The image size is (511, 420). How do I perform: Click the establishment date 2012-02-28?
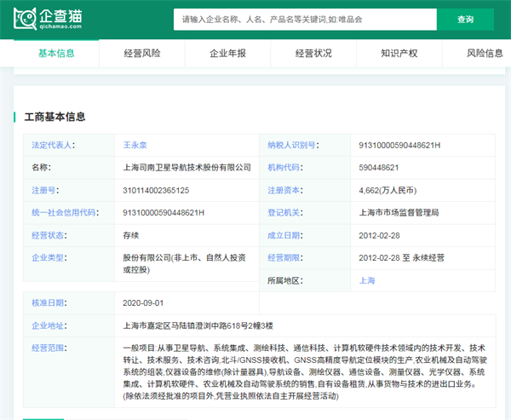point(382,235)
